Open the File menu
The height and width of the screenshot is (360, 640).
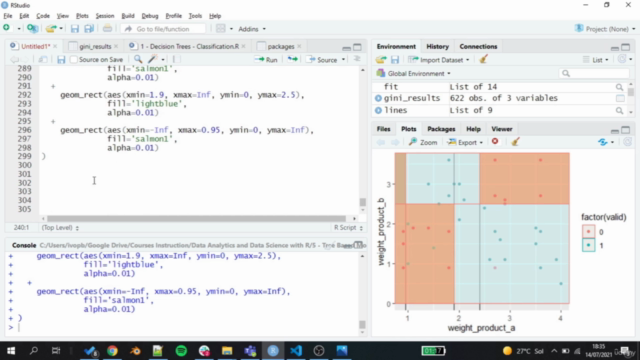point(8,16)
